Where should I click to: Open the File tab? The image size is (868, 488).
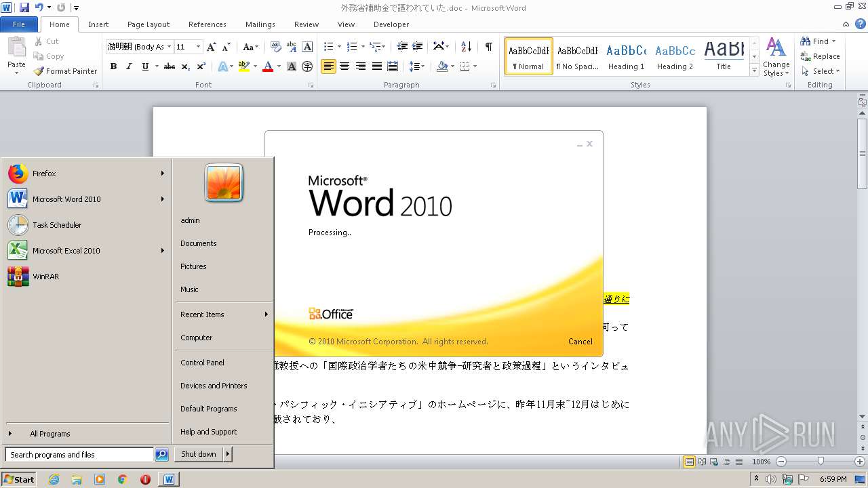click(x=19, y=24)
